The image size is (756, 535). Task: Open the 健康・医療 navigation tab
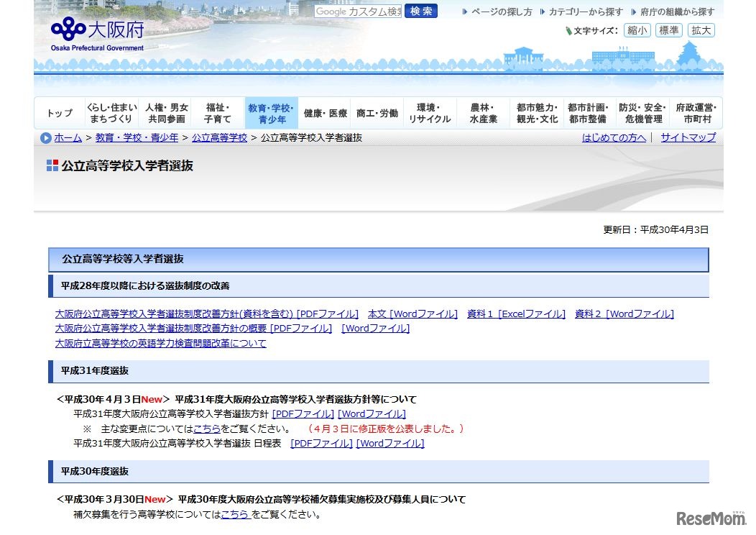coord(325,114)
